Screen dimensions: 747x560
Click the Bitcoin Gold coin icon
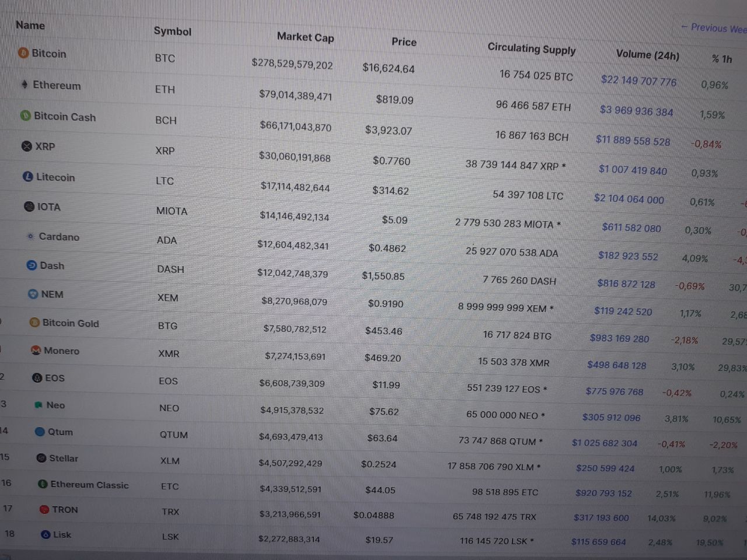pyautogui.click(x=34, y=323)
